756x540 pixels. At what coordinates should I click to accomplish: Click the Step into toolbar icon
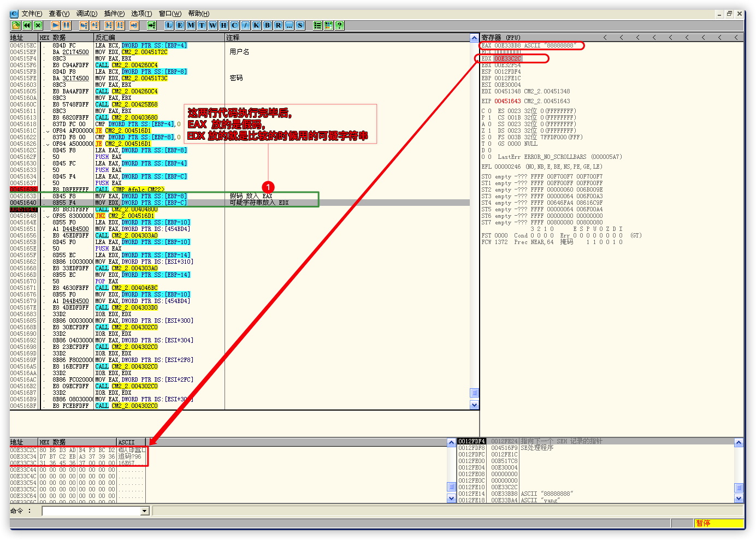(84, 25)
